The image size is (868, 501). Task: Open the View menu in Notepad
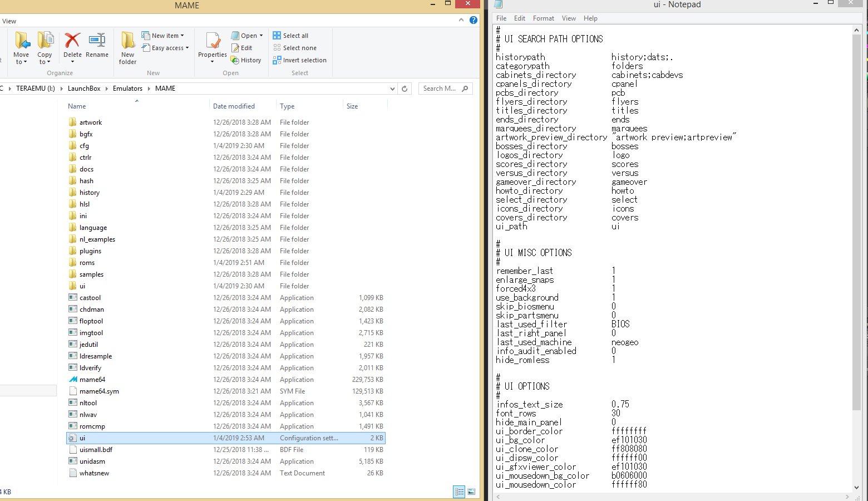click(569, 18)
